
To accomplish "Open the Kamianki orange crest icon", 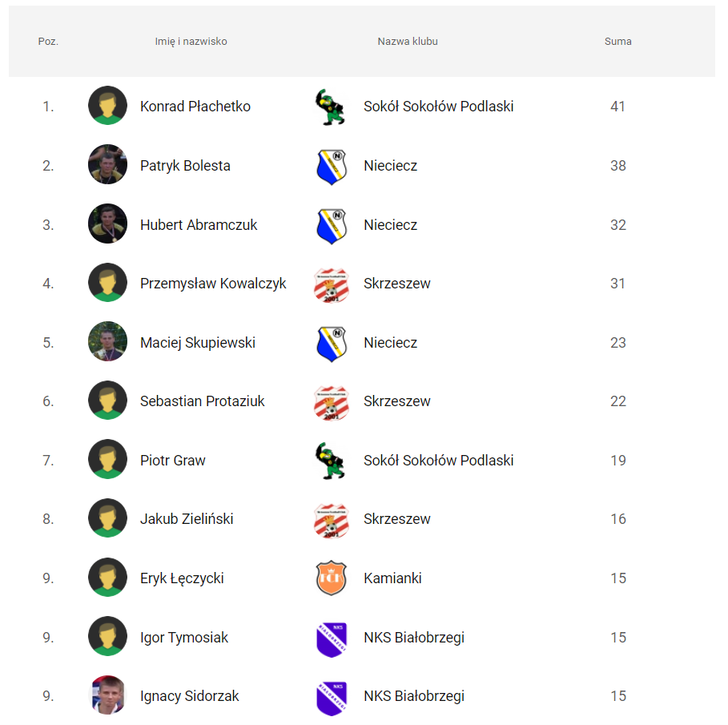I will point(331,578).
